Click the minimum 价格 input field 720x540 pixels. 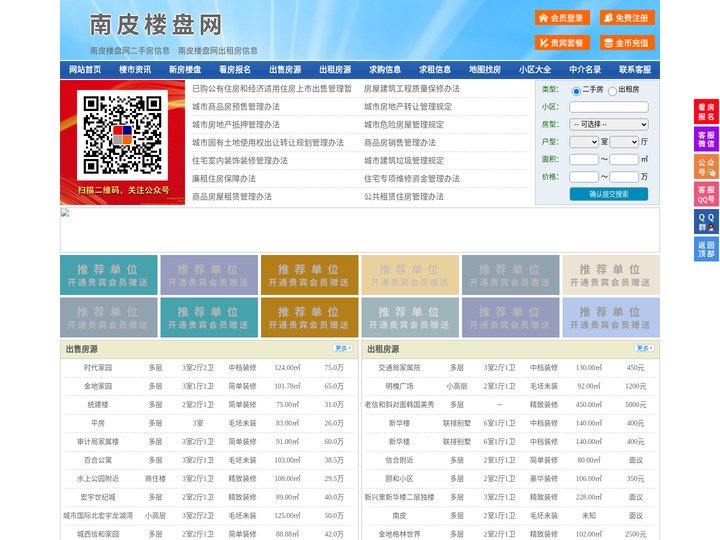coord(584,177)
